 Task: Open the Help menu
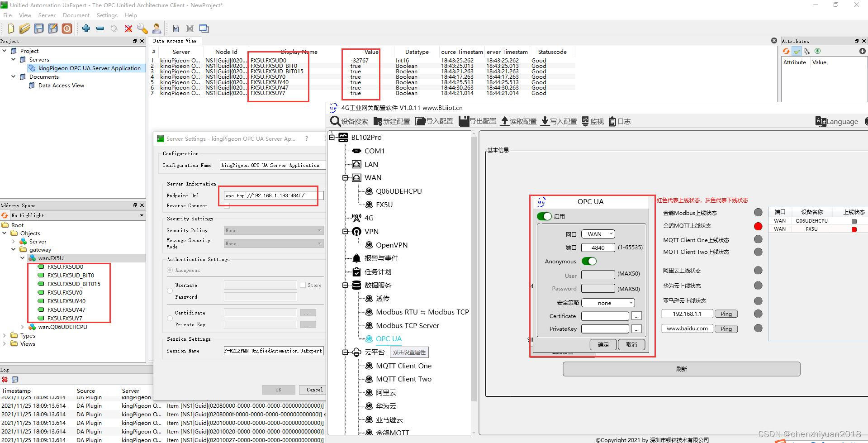coord(131,15)
